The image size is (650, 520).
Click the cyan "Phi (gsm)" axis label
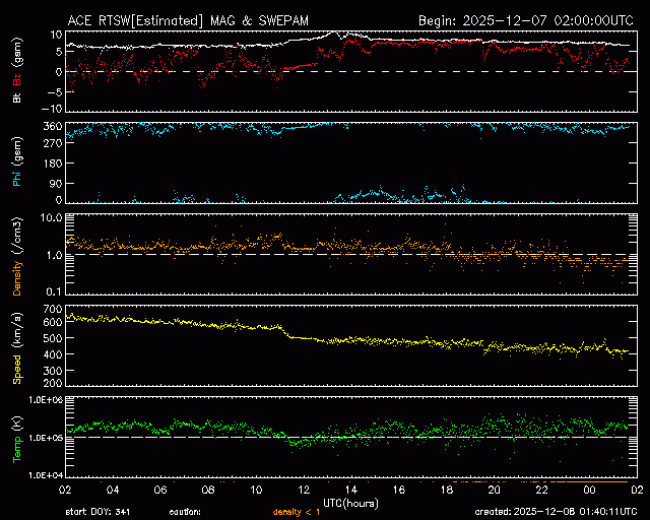17,162
